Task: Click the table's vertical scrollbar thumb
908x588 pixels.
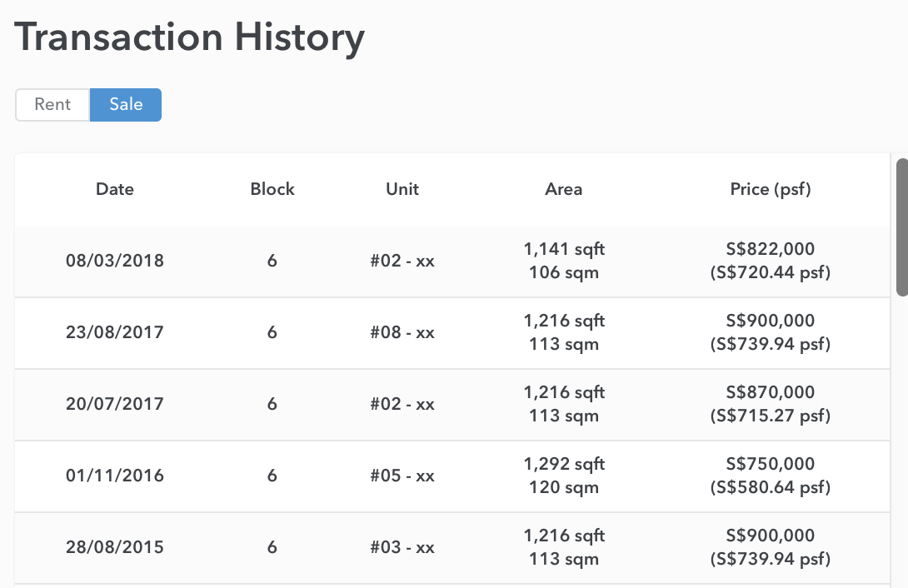Action: [x=902, y=227]
